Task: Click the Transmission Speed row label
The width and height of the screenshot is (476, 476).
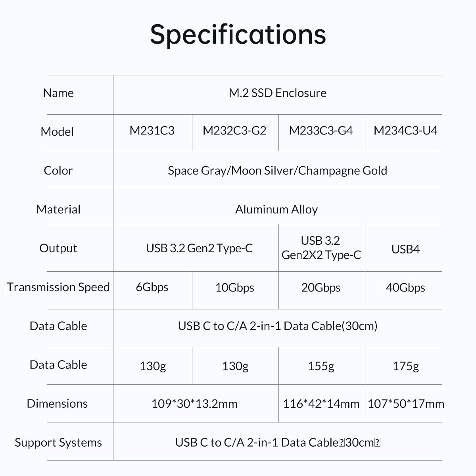Action: (58, 287)
